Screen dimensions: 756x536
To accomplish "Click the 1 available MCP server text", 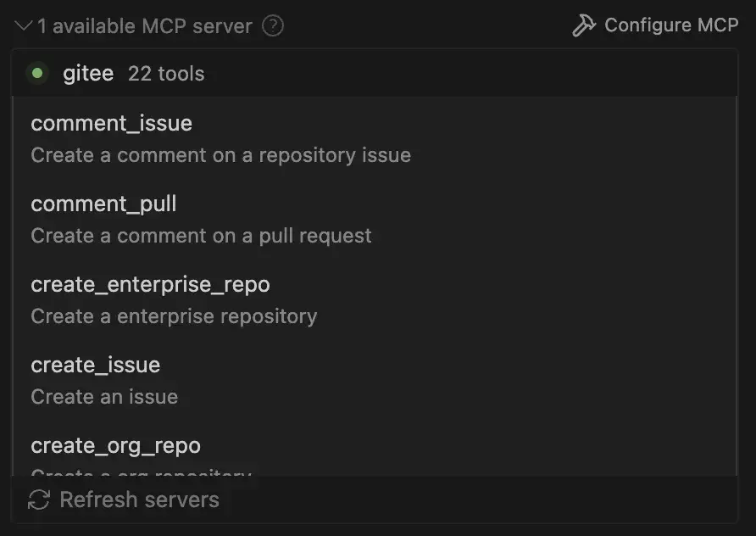I will (x=144, y=25).
